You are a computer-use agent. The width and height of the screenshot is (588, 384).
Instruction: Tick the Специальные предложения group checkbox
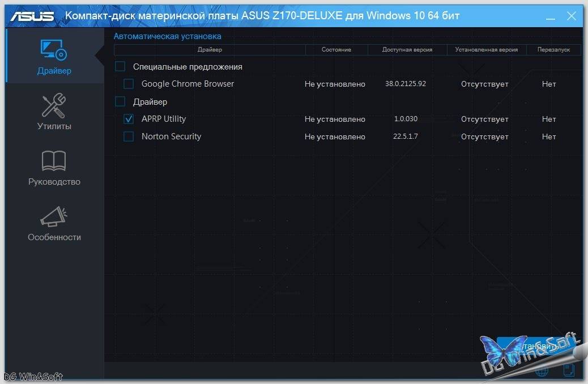(120, 66)
